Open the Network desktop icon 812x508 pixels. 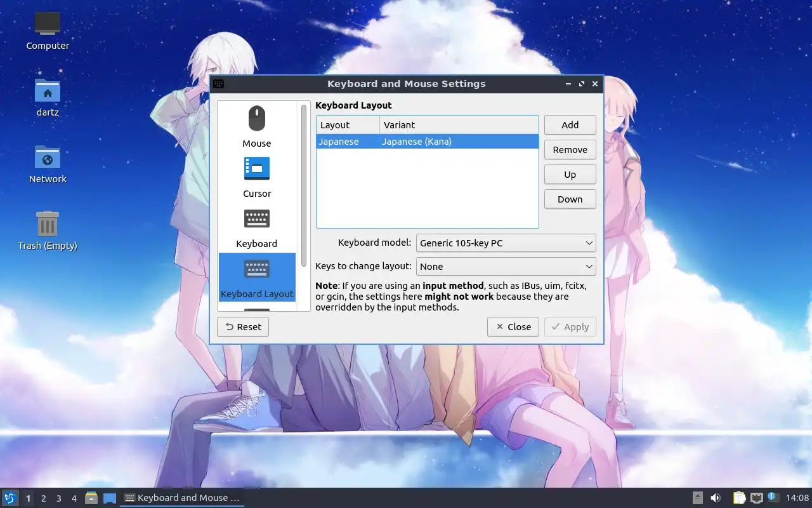point(48,164)
